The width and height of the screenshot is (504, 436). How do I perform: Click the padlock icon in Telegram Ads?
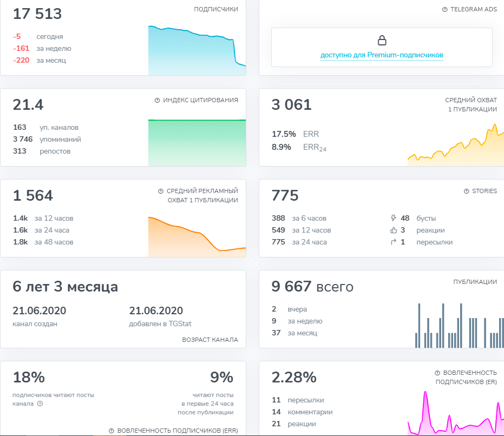tap(382, 41)
